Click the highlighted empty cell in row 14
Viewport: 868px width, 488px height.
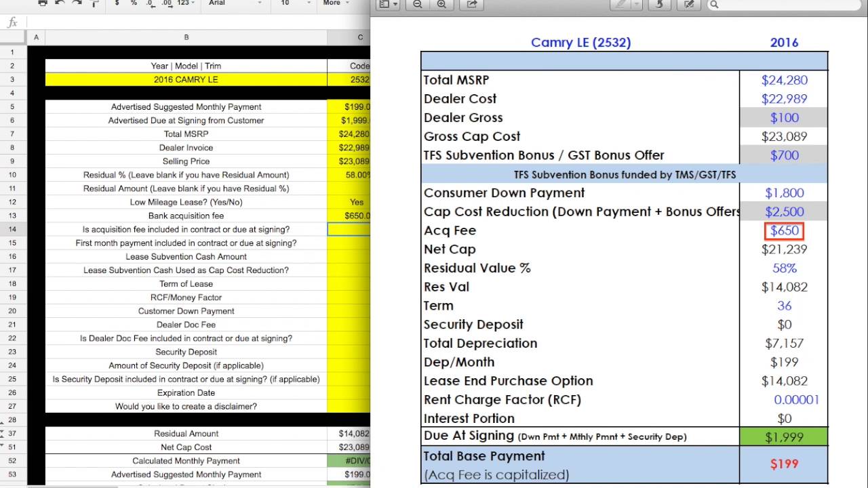(x=349, y=229)
